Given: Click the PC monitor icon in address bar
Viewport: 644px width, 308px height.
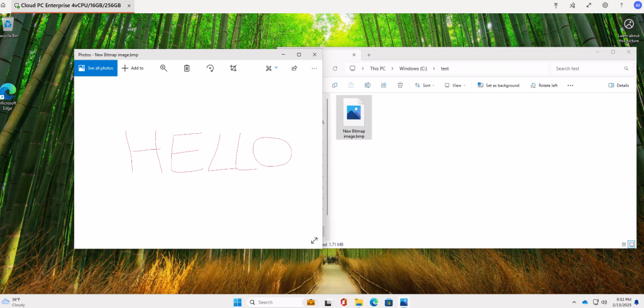Looking at the screenshot, I should click(352, 69).
